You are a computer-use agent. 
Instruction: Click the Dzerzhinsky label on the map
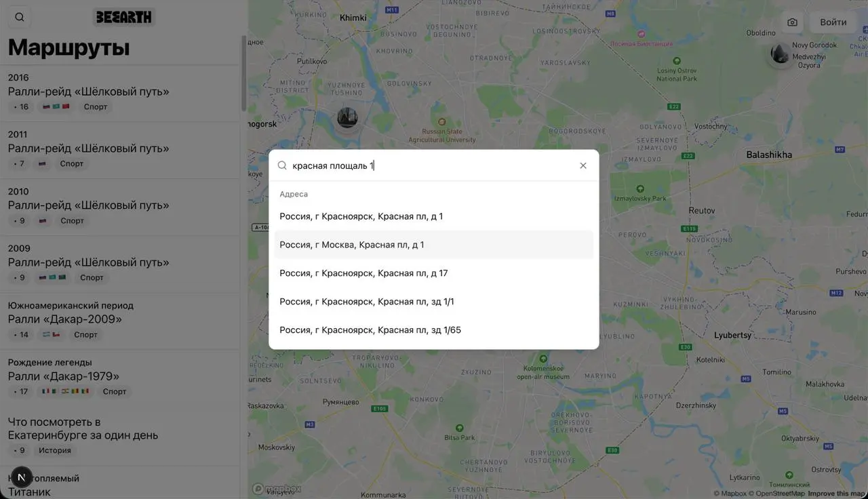click(x=696, y=405)
